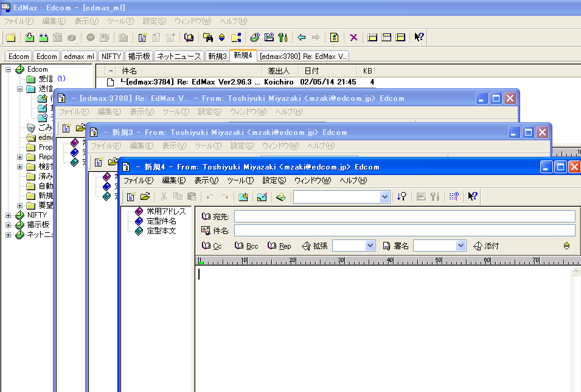
Task: Open 表示(V) menu in 新規4 window
Action: pos(206,181)
